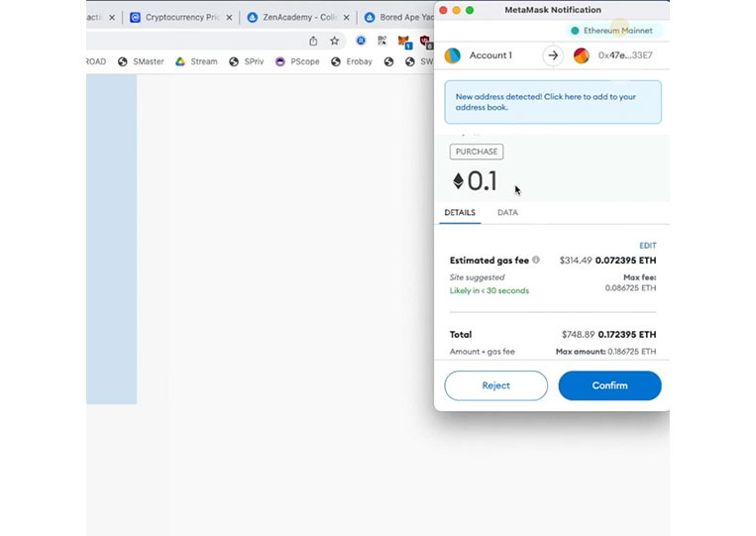Click the Site suggested label
Screen dimensions: 756x536
coord(478,277)
